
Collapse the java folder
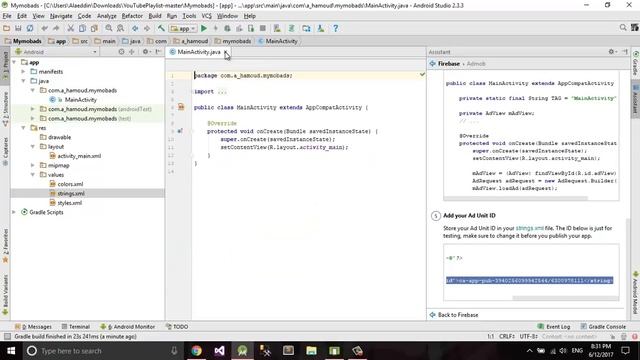pyautogui.click(x=24, y=81)
